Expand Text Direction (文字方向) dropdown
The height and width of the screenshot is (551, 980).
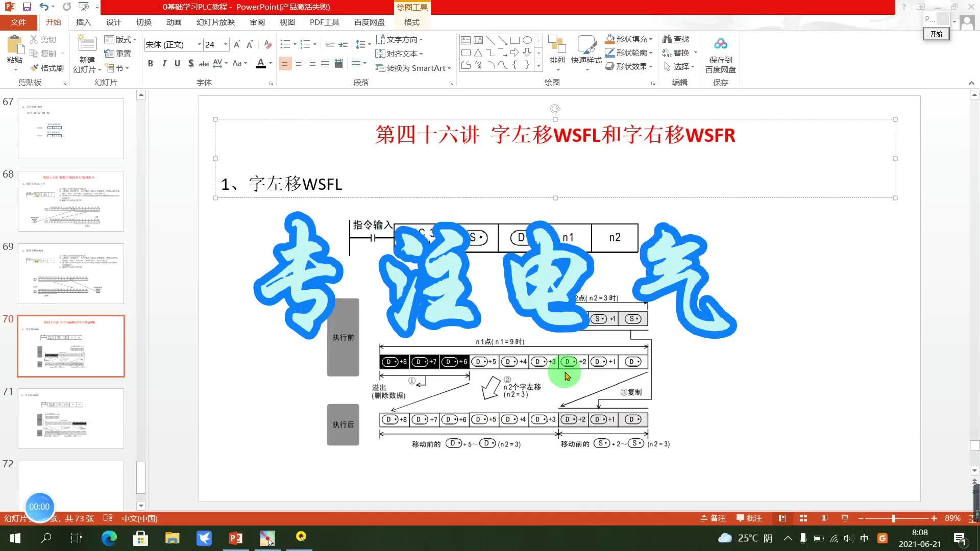point(421,40)
